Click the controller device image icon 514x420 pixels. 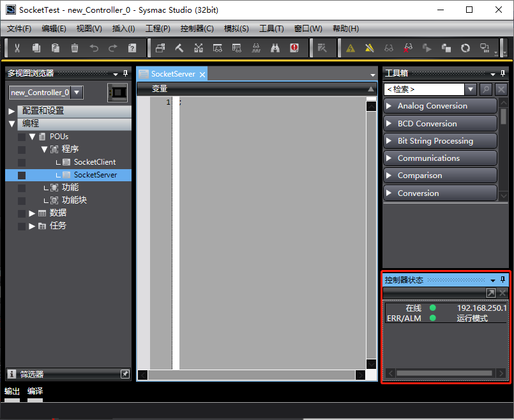click(x=117, y=93)
